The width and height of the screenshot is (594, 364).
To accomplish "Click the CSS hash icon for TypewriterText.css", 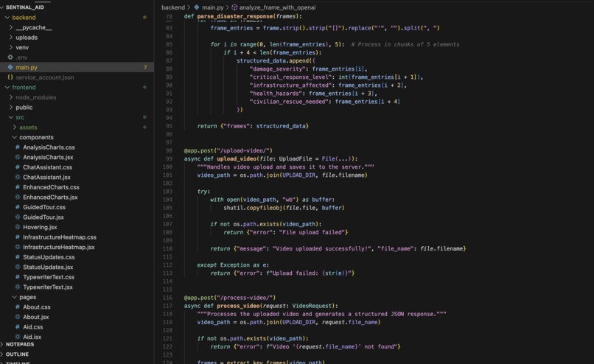I will tap(18, 277).
